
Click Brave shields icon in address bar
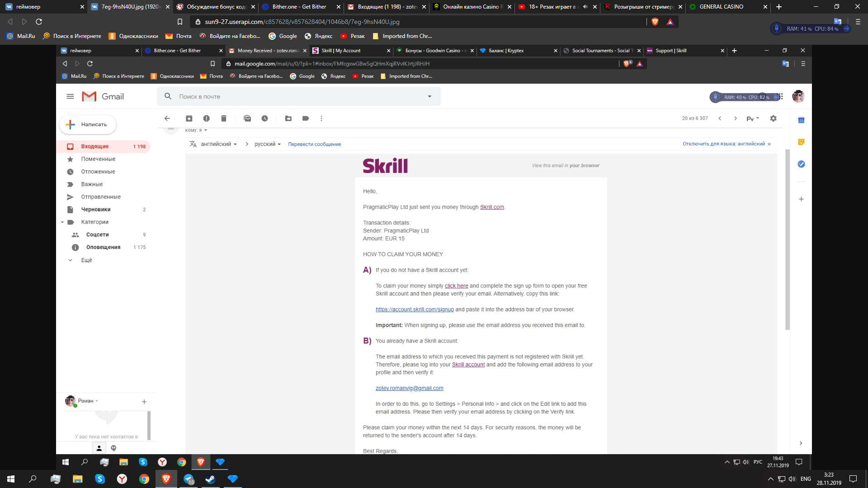(x=655, y=22)
